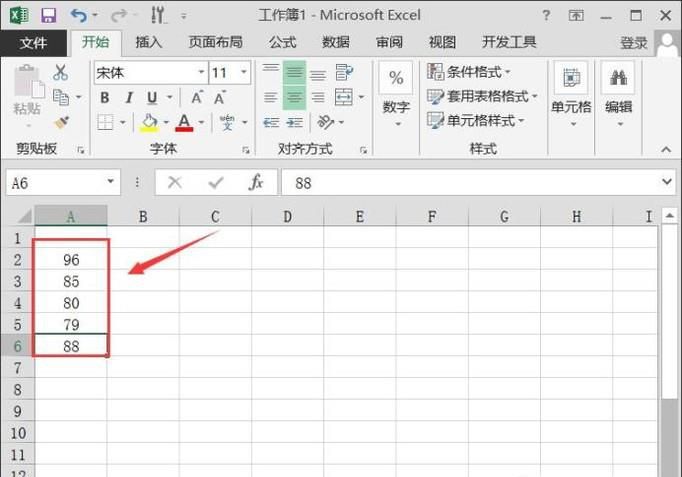Open clipboard group dialog launcher

pos(81,150)
